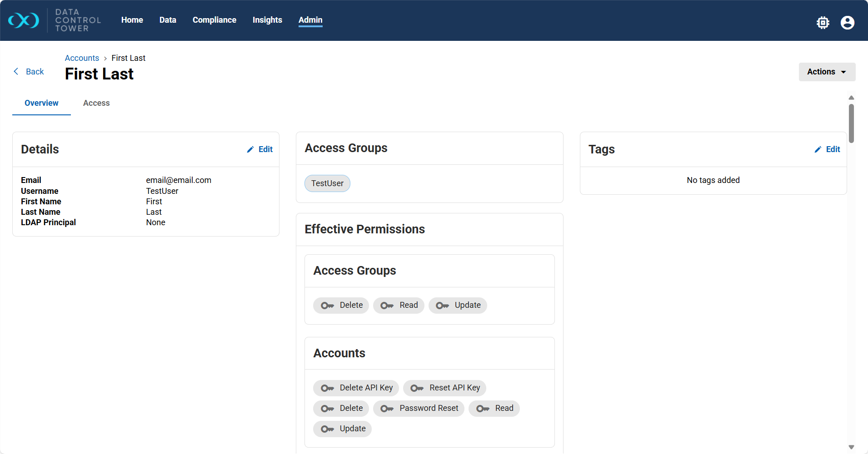Click key icon on Delete API Key chip

pos(327,388)
